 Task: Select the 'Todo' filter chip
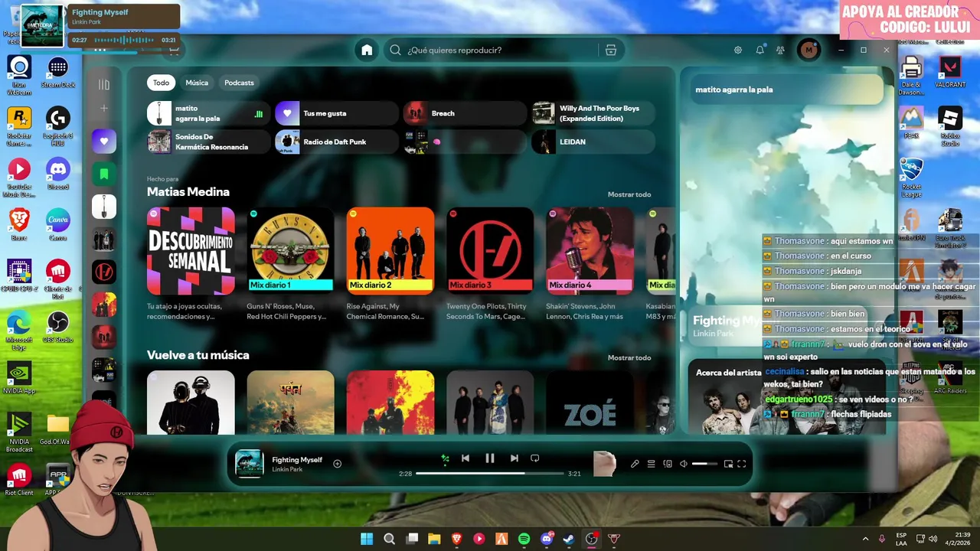(x=161, y=83)
